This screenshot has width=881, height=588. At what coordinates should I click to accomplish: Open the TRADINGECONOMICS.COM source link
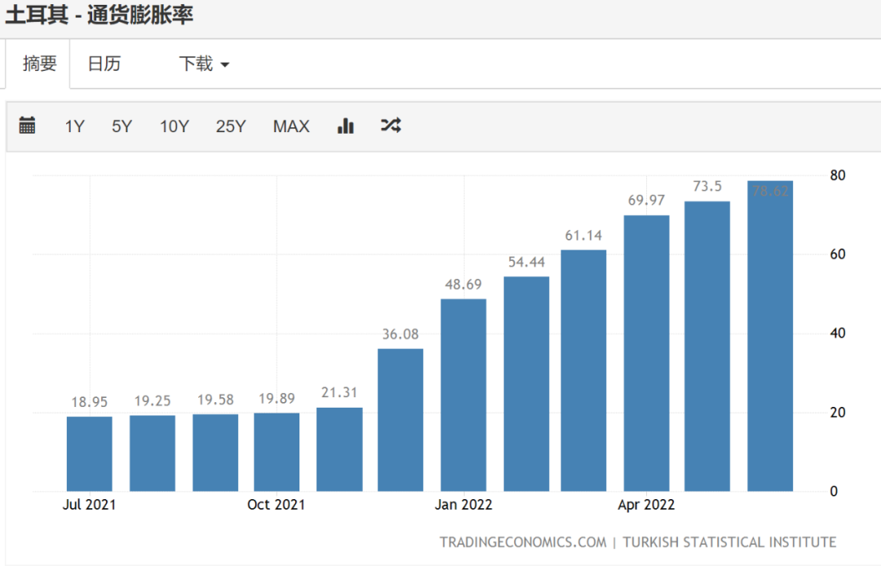coord(523,542)
